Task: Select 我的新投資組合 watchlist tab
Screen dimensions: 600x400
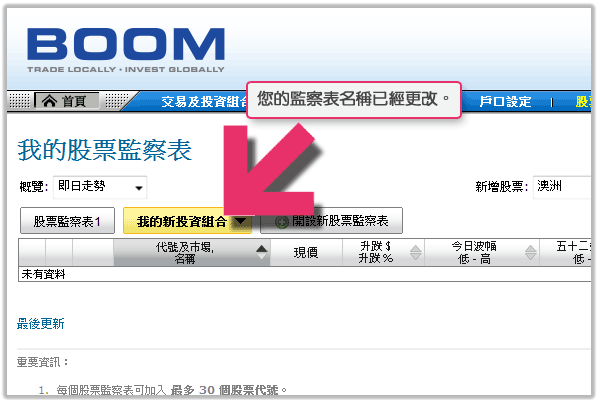Action: point(180,221)
